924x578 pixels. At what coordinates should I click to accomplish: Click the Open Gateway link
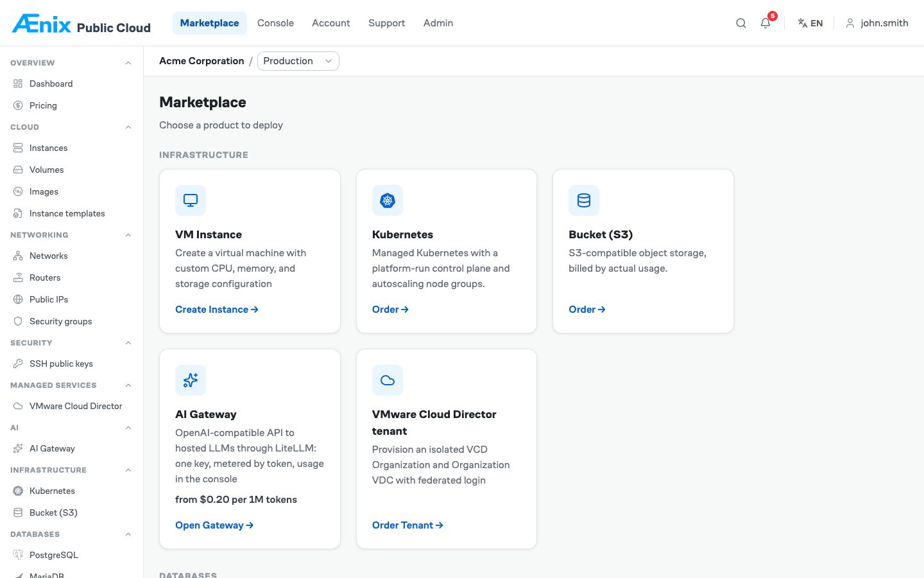pos(214,525)
